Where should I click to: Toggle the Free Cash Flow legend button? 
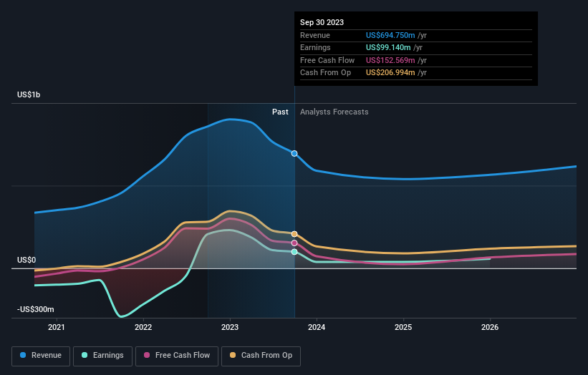tap(177, 356)
